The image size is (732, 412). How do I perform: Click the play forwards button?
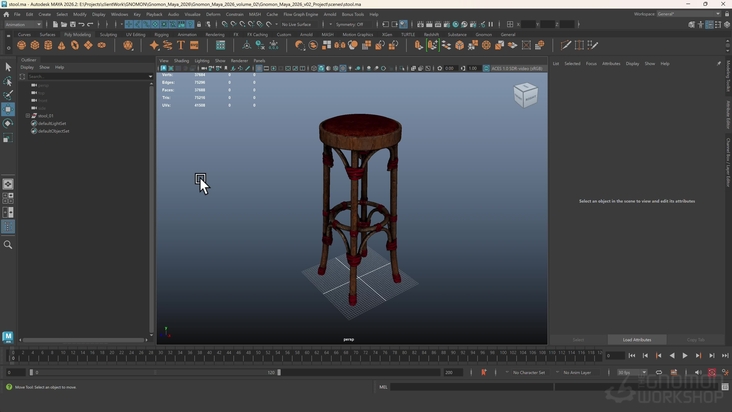coord(685,355)
